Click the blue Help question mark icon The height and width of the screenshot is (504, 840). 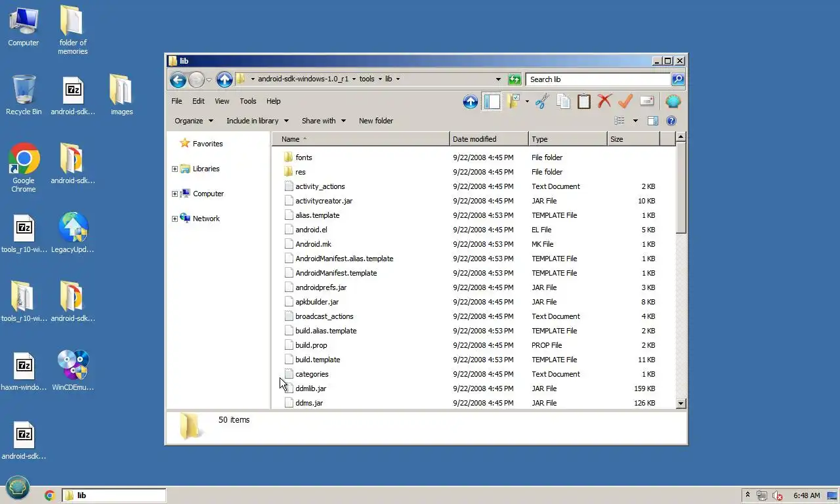[671, 121]
